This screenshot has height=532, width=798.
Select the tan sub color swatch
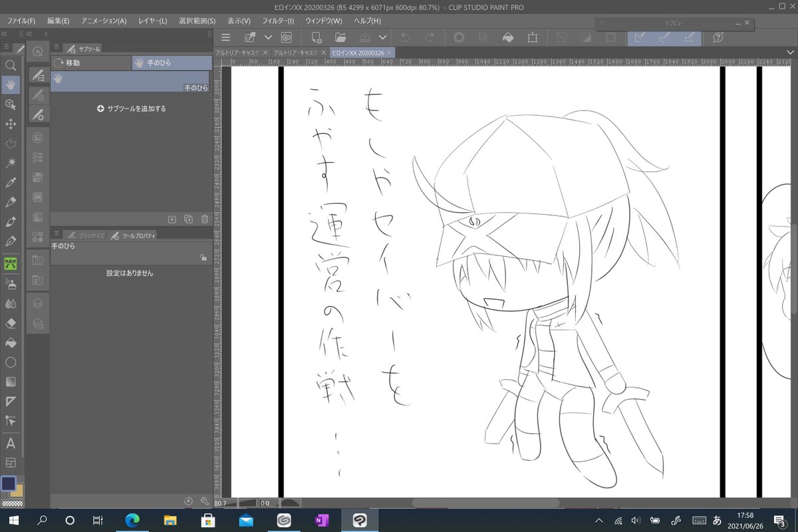18,492
